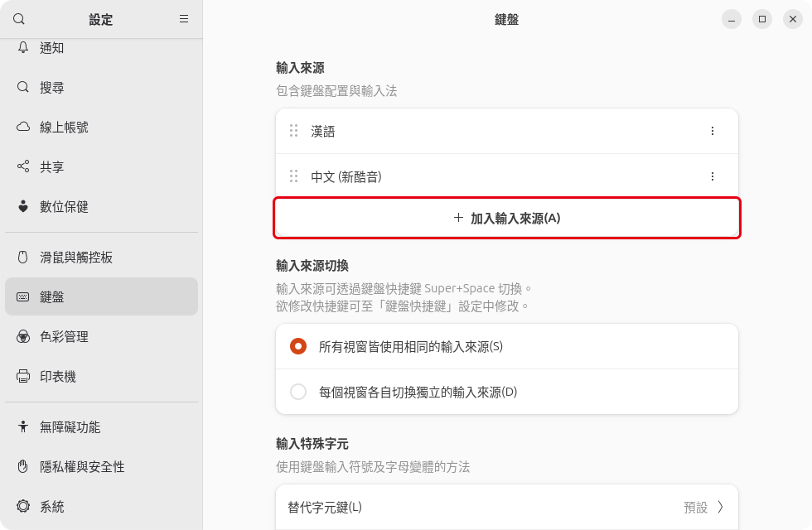Click the gear icon for 系統
Image resolution: width=812 pixels, height=530 pixels.
point(23,506)
